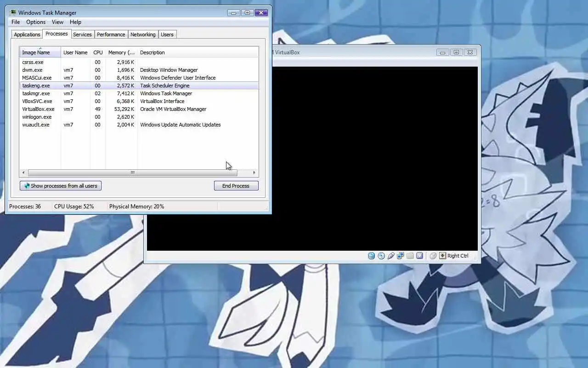
Task: Maximize the VirtualBox window
Action: click(456, 52)
